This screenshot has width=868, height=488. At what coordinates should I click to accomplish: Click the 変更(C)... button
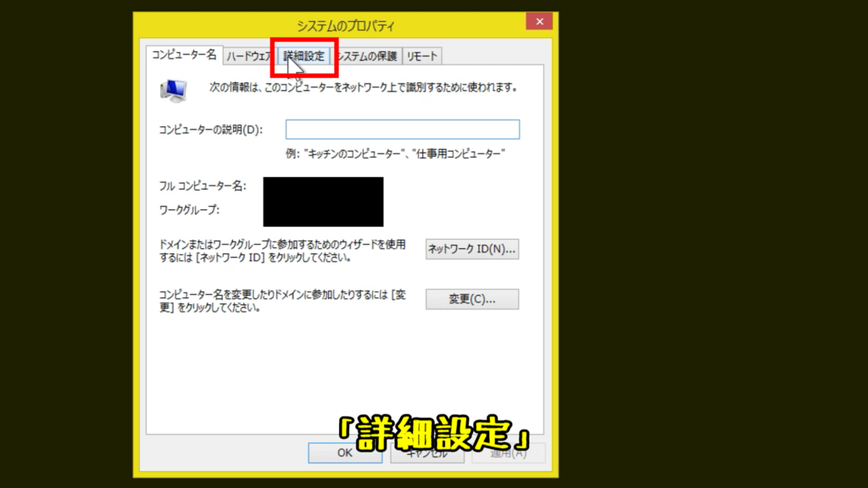473,298
